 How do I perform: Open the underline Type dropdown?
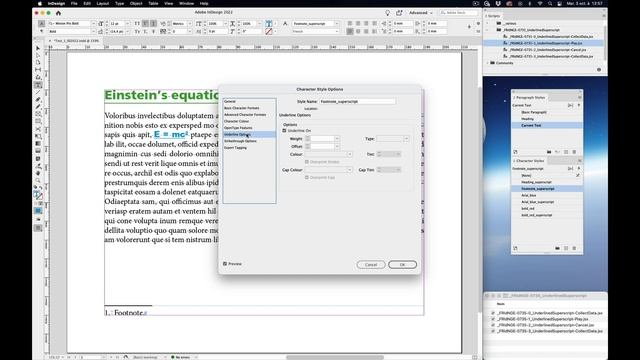click(392, 139)
